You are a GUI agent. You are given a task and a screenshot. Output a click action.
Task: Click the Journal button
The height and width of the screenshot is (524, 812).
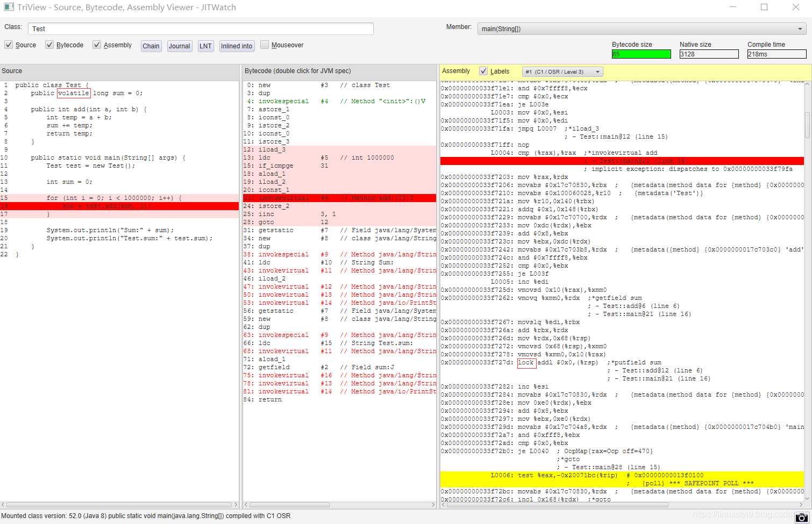click(180, 46)
